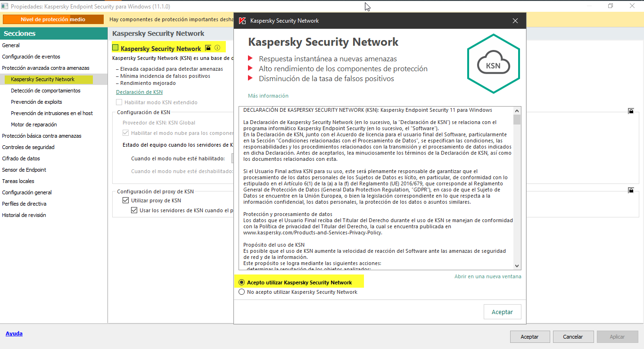The height and width of the screenshot is (349, 644).
Task: Close the Kaspersky Security Network dialog
Action: 515,21
